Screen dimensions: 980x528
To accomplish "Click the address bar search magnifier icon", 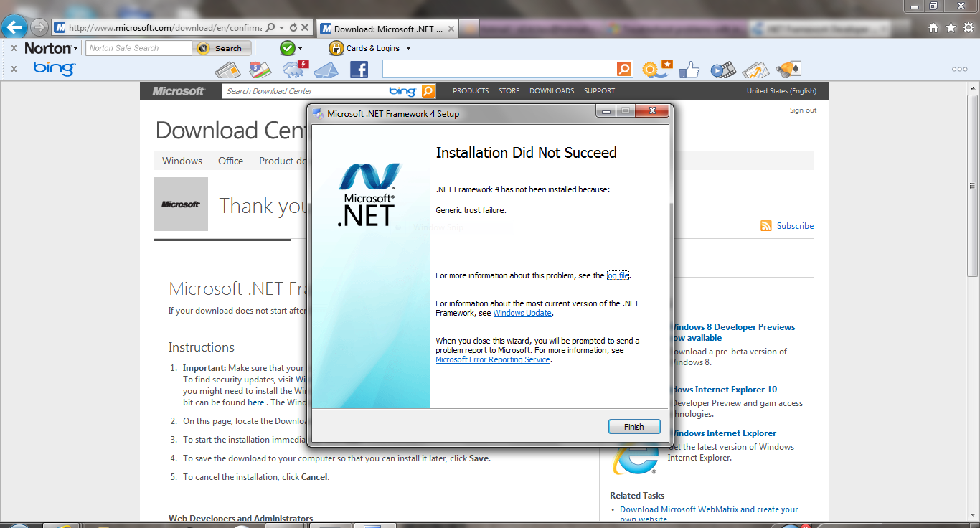I will [x=270, y=28].
